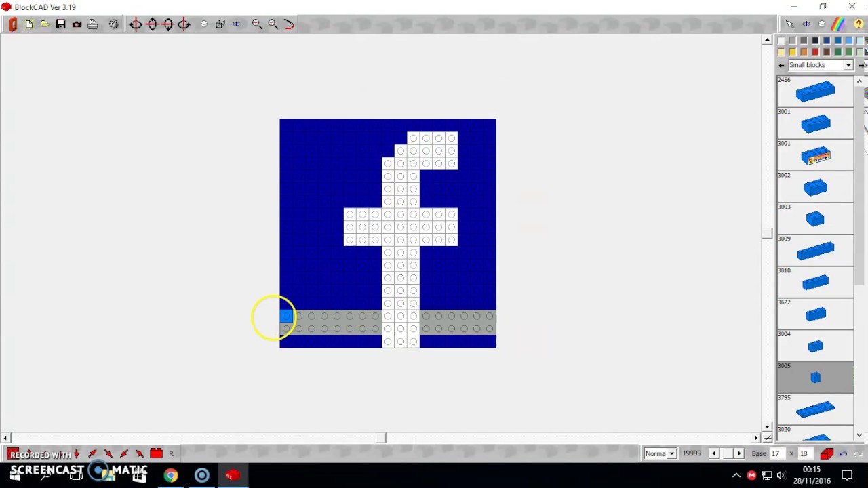Select block 3795 thumbnail

click(x=815, y=409)
